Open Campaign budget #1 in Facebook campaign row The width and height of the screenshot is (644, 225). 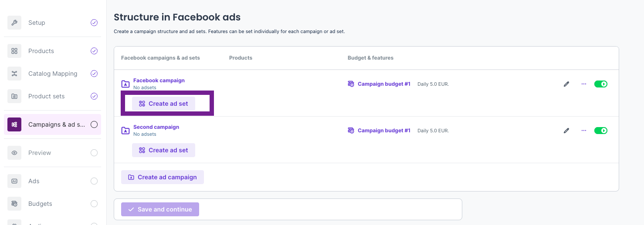384,84
